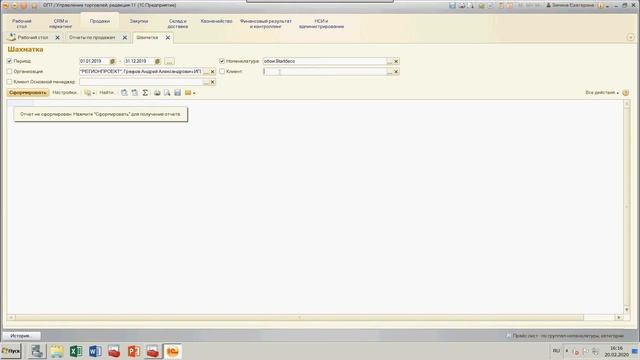The height and width of the screenshot is (360, 640).
Task: Open the send by email envelope dropdown
Action: (x=190, y=93)
